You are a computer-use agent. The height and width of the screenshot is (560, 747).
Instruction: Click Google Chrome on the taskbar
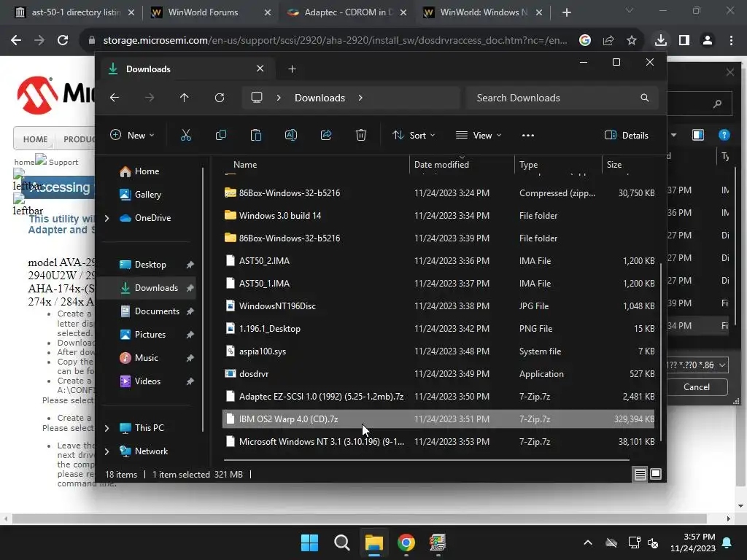pos(406,542)
